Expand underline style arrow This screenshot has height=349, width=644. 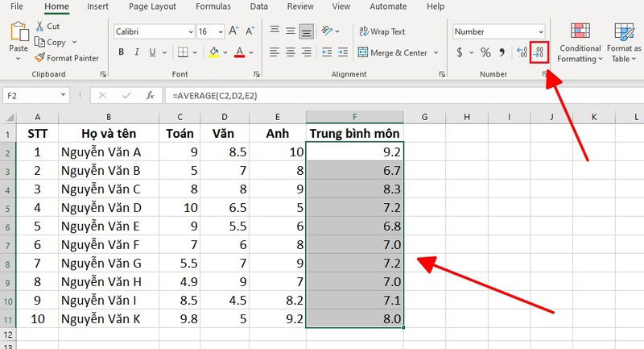point(164,52)
